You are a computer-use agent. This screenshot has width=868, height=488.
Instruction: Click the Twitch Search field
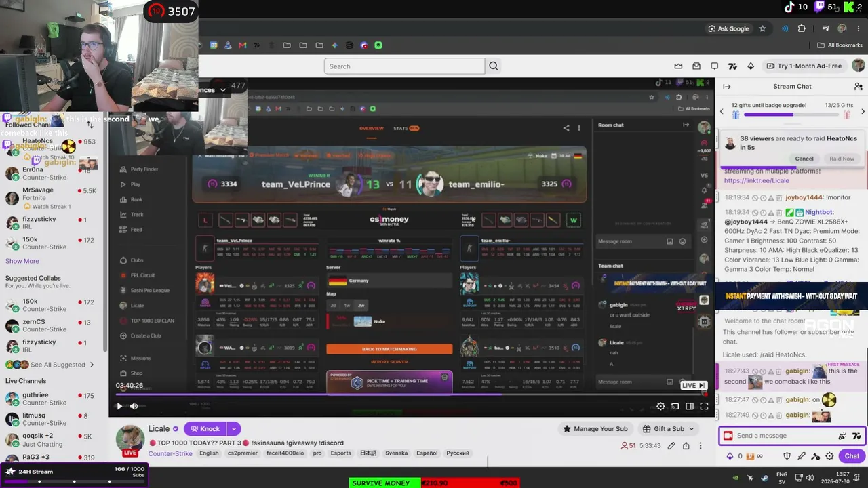coord(404,66)
